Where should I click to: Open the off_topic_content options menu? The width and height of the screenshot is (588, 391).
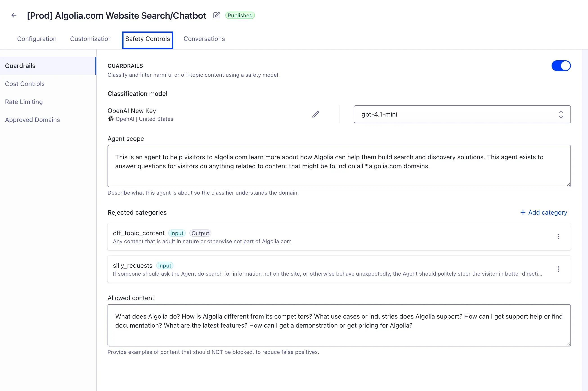click(558, 237)
